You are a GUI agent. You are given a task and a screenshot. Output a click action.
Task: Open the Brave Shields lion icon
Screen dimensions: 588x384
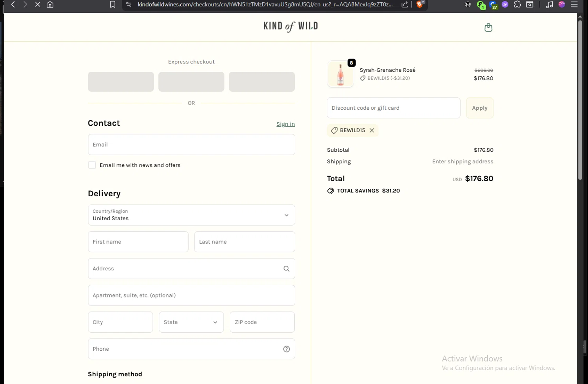tap(420, 4)
